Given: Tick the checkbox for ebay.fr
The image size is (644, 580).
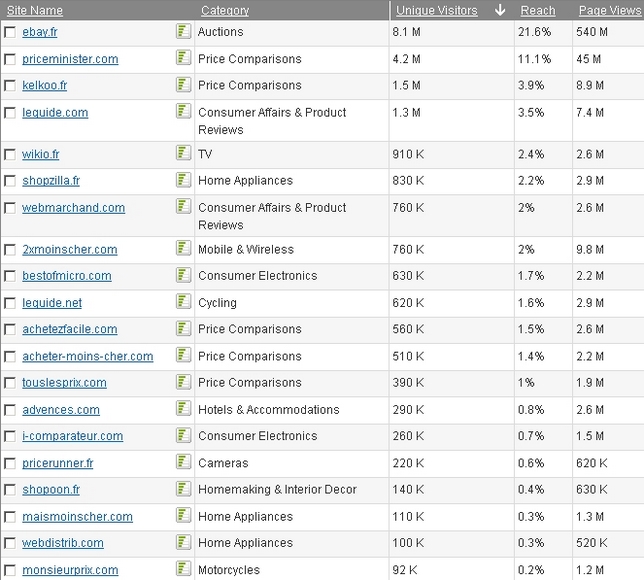Looking at the screenshot, I should (10, 32).
